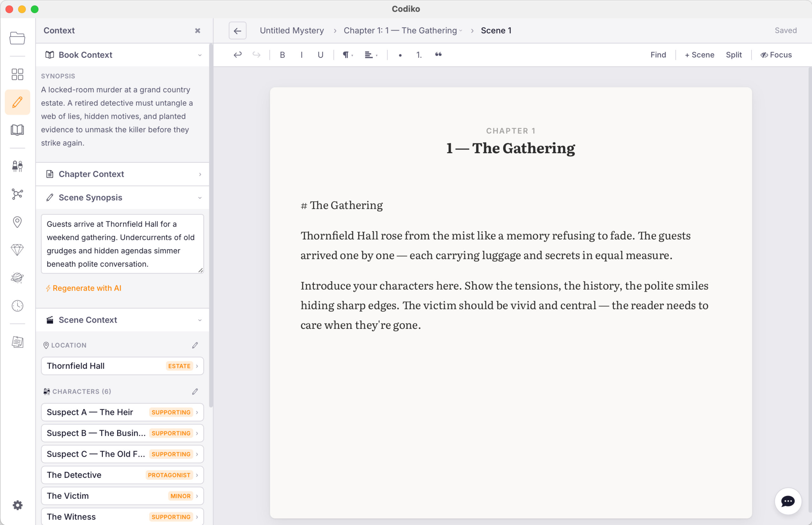Open the relationship graph icon in sidebar
The height and width of the screenshot is (525, 812).
17,194
